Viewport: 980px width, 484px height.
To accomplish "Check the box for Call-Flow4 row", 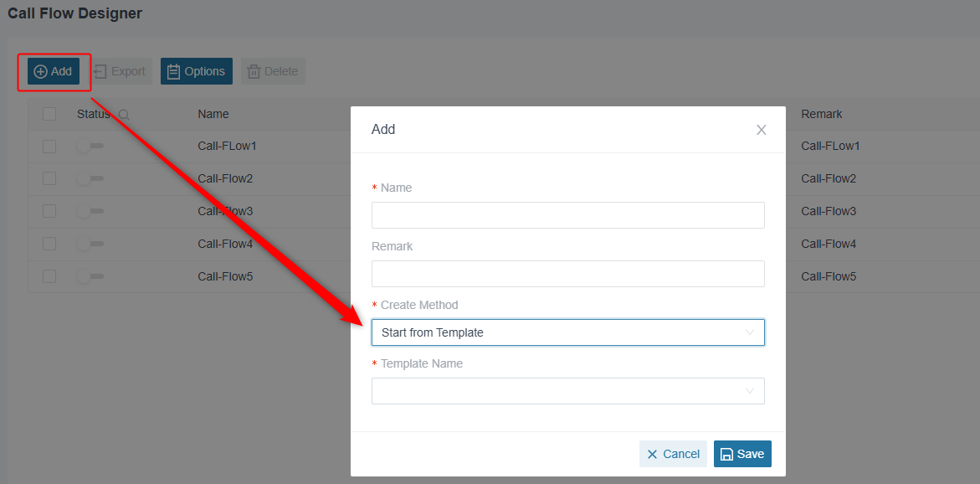I will 49,244.
